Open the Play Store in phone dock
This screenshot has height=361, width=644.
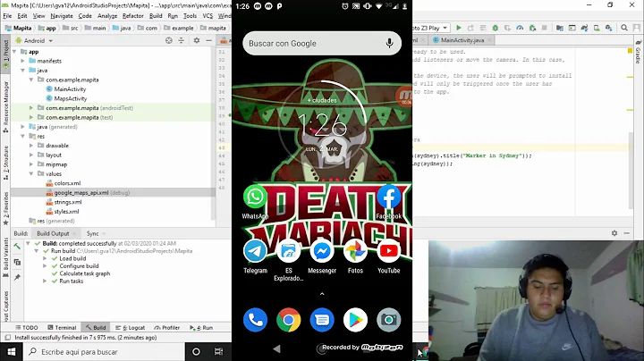click(x=356, y=320)
